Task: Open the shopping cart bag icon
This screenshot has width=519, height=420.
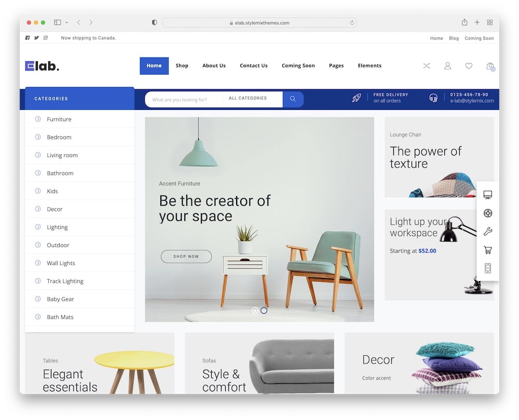Action: [490, 66]
